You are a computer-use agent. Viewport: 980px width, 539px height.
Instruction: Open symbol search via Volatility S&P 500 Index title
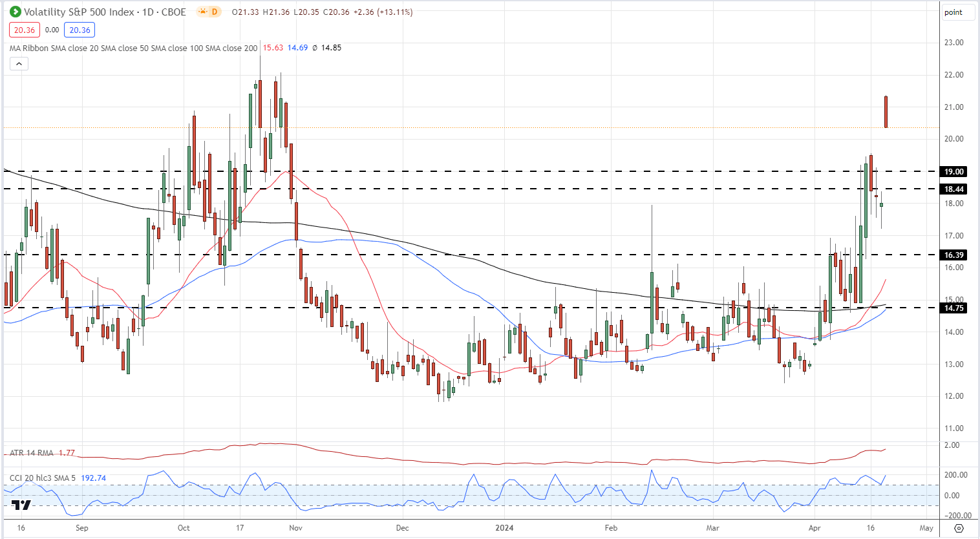79,12
